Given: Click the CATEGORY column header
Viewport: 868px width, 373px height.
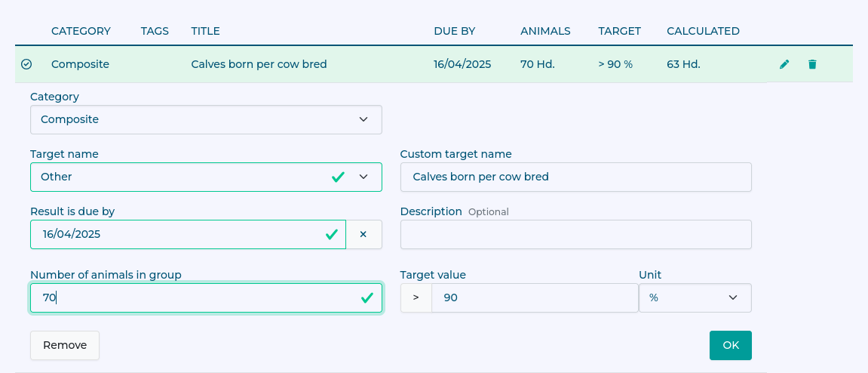Looking at the screenshot, I should 81,31.
